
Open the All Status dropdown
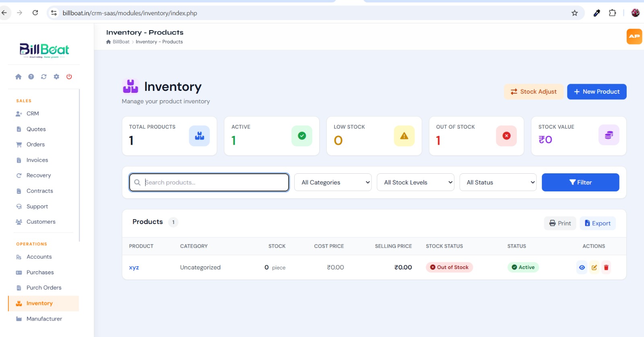[498, 182]
